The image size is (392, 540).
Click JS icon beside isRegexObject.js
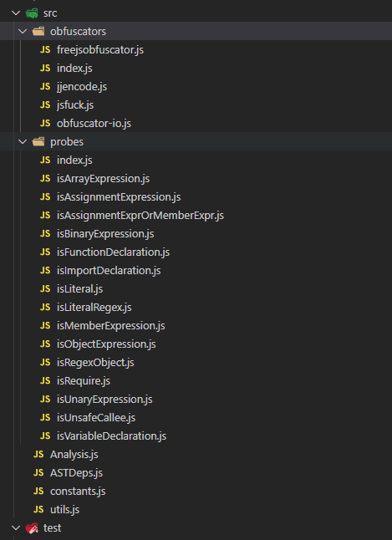pos(45,362)
